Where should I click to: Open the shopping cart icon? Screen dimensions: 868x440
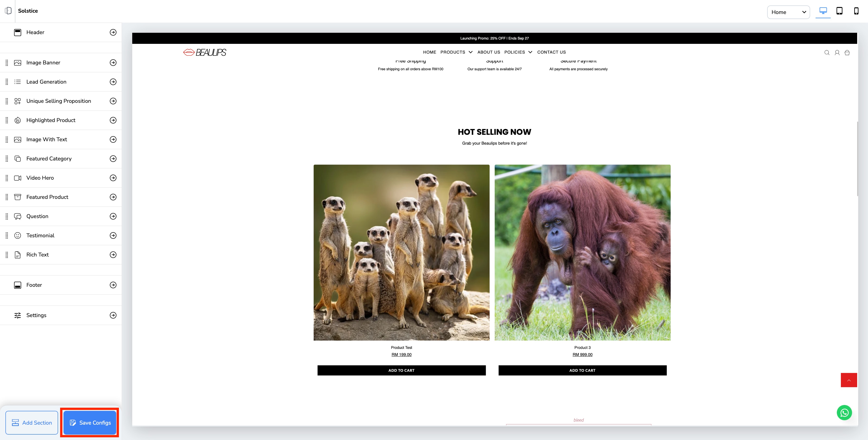click(847, 53)
